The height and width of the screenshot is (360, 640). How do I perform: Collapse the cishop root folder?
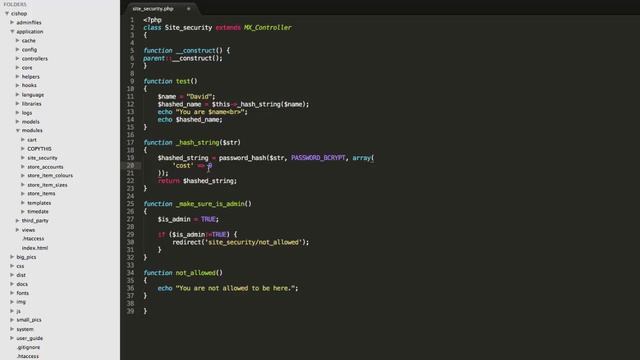tap(7, 13)
